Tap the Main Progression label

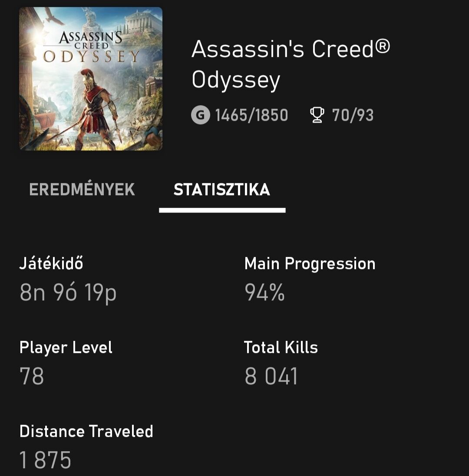(x=310, y=263)
